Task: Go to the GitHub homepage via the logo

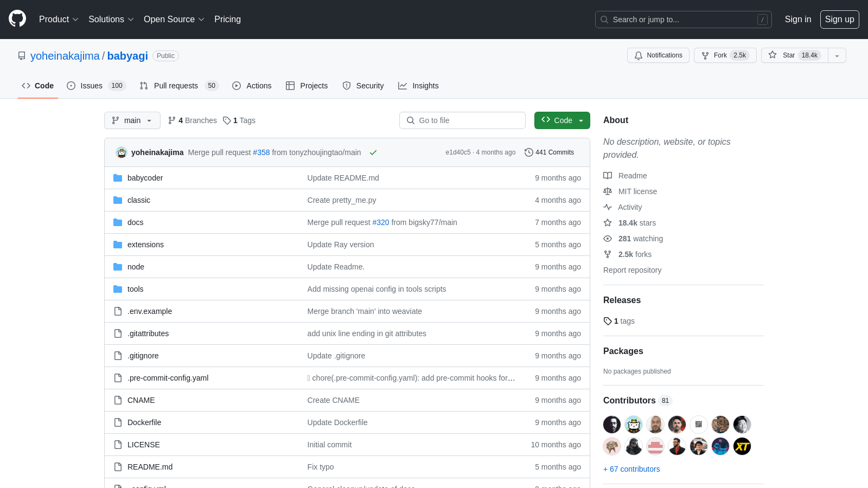Action: (x=17, y=18)
